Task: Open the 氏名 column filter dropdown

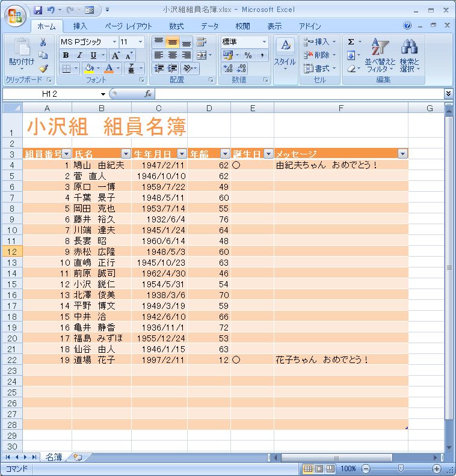Action: coord(126,154)
